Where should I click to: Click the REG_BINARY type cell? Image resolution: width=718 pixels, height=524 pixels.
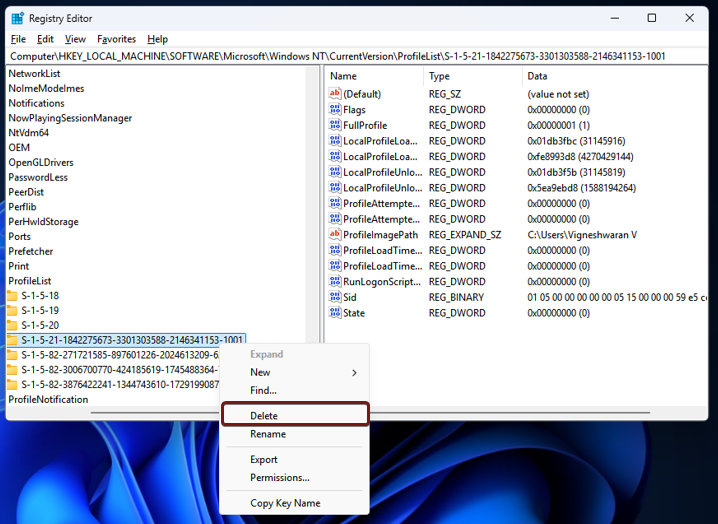456,297
